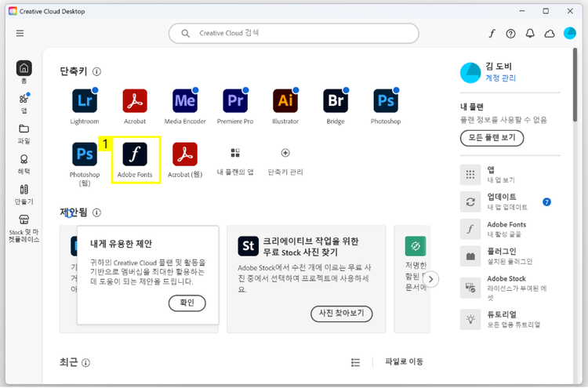
Task: Switch recent files to list view
Action: coord(355,362)
